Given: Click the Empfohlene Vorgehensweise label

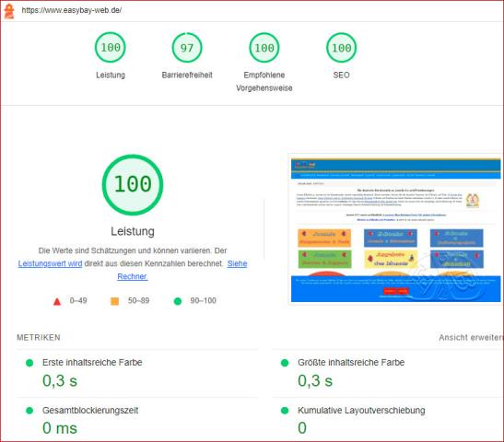Looking at the screenshot, I should 264,81.
